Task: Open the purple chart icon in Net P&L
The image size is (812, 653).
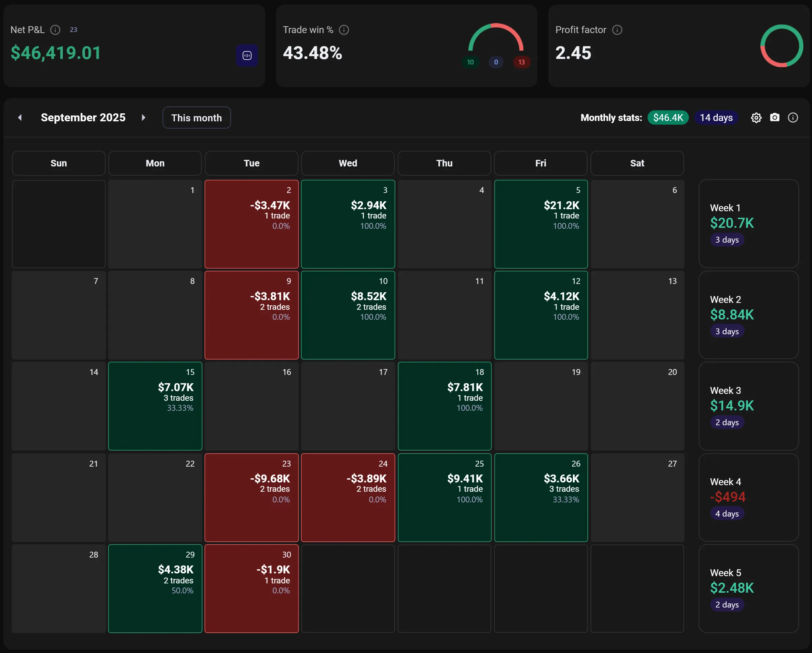Action: 247,55
